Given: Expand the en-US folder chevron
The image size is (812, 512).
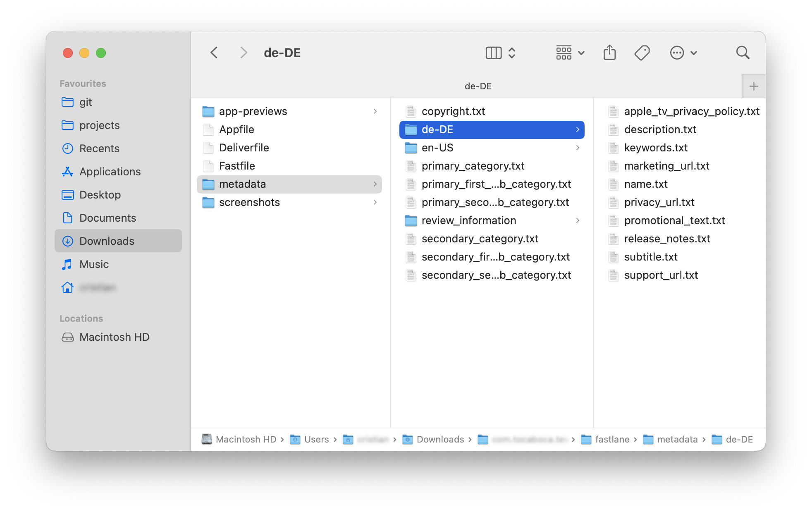Looking at the screenshot, I should (578, 148).
